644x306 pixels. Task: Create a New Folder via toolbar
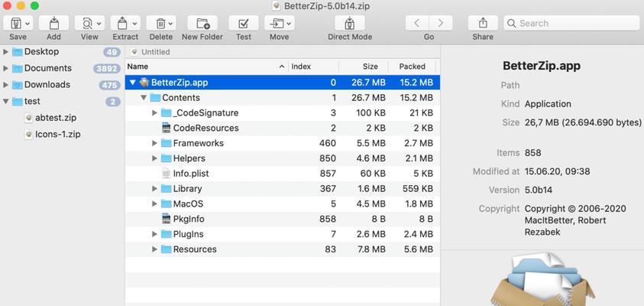pyautogui.click(x=202, y=24)
